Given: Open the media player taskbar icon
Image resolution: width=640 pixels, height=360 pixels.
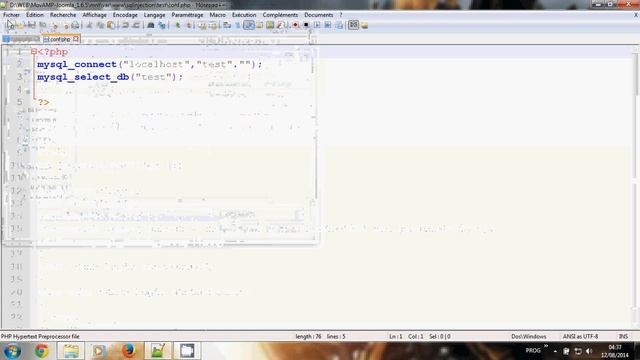Looking at the screenshot, I should coord(98,351).
